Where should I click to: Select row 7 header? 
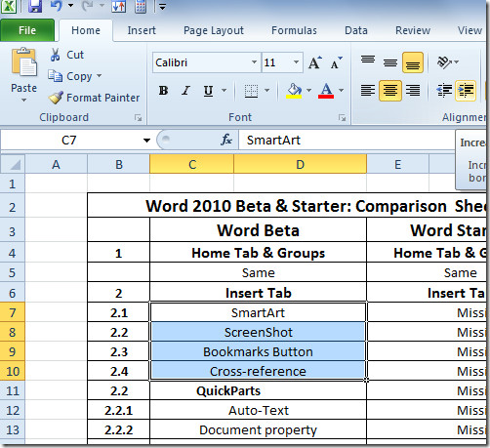tap(13, 312)
